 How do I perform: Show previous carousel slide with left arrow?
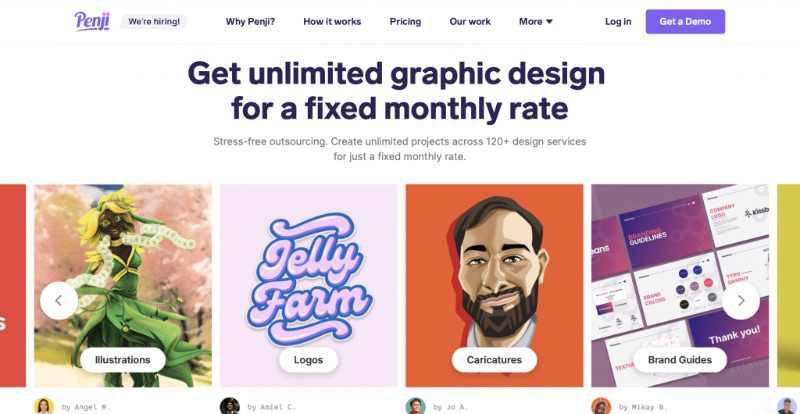[59, 301]
